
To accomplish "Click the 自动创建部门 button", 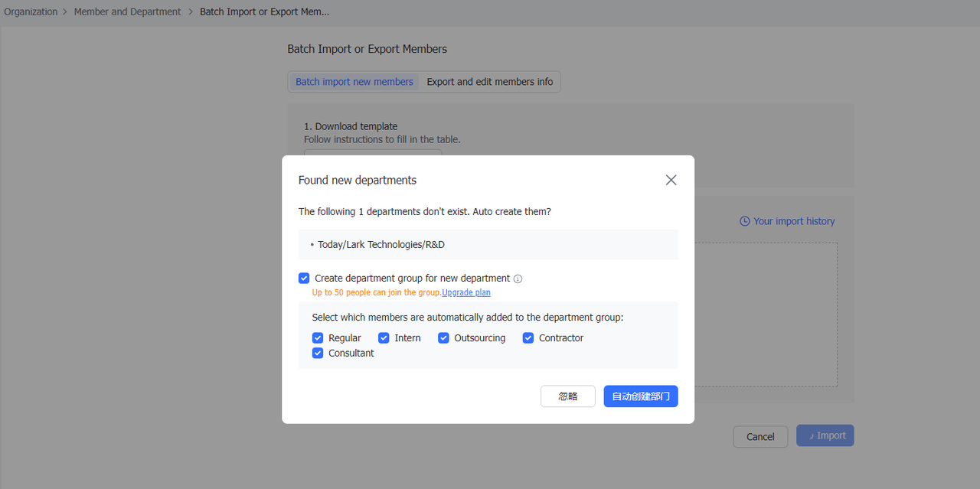I will tap(640, 396).
